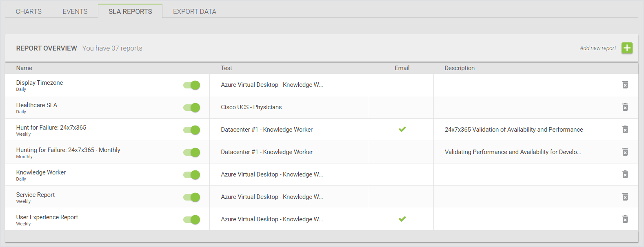Click the Cisco UCS - Physicians test cell
644x247 pixels.
click(251, 107)
